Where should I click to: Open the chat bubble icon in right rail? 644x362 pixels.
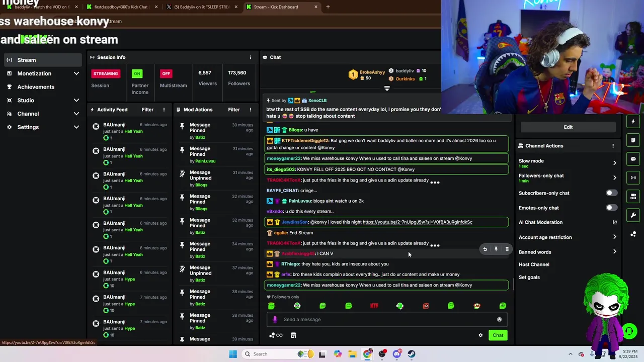tap(633, 159)
